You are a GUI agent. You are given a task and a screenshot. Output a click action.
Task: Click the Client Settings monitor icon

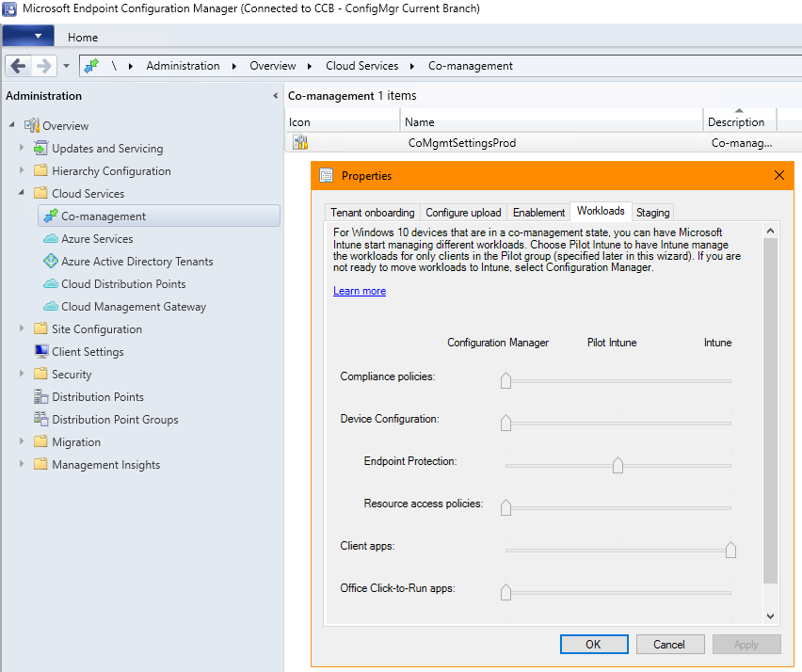tap(41, 352)
